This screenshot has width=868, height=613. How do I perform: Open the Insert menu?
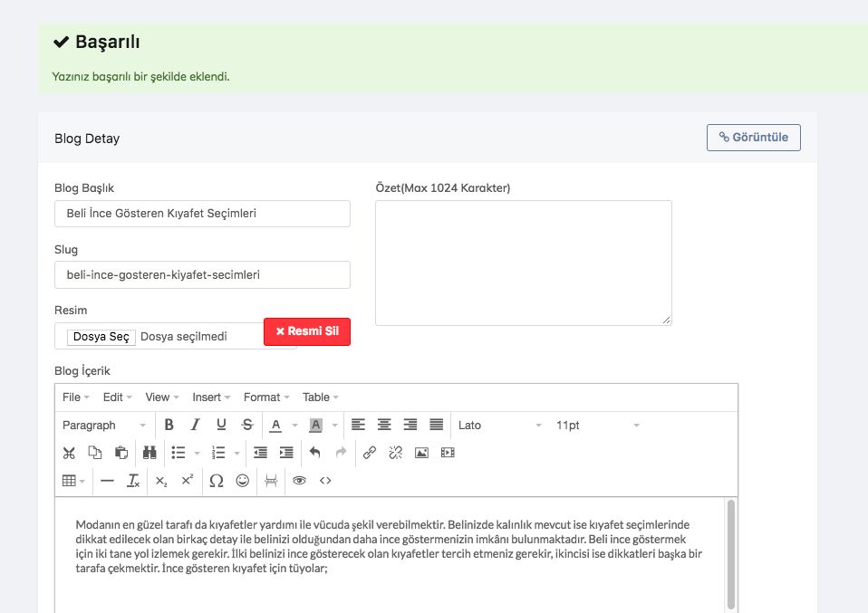211,397
